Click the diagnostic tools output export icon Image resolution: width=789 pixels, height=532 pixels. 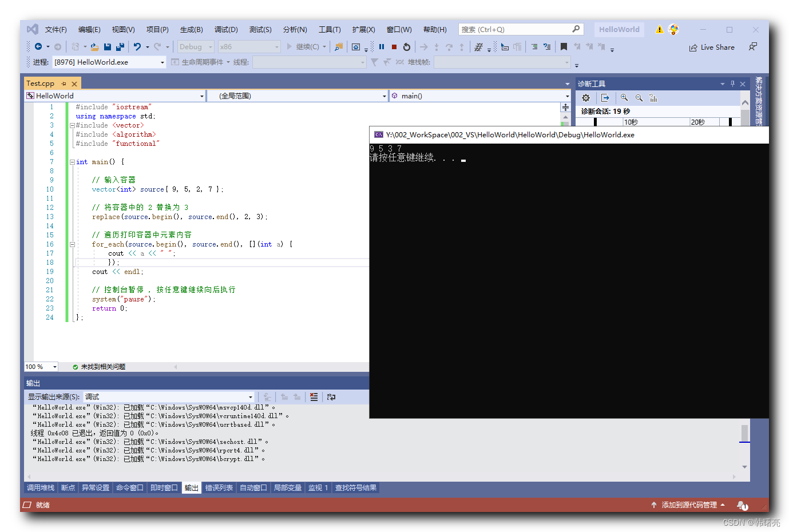click(605, 98)
